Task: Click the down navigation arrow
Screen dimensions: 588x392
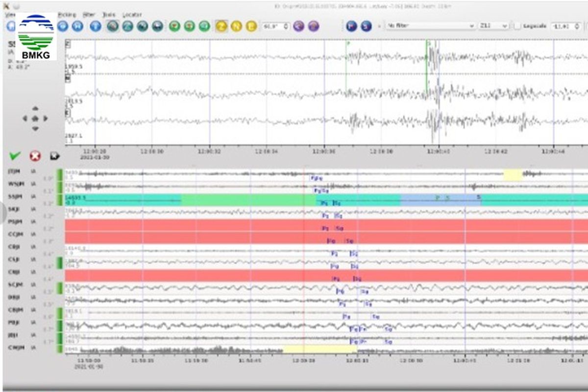Action: click(35, 128)
